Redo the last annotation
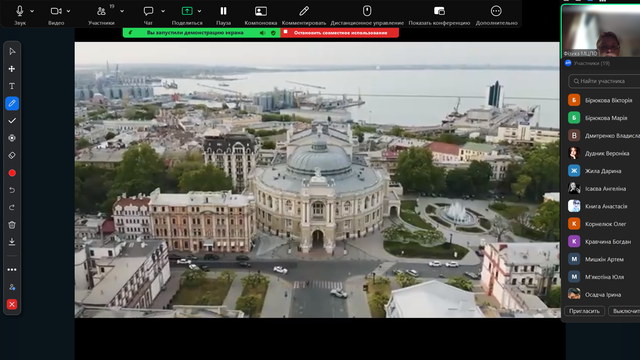 (x=12, y=207)
